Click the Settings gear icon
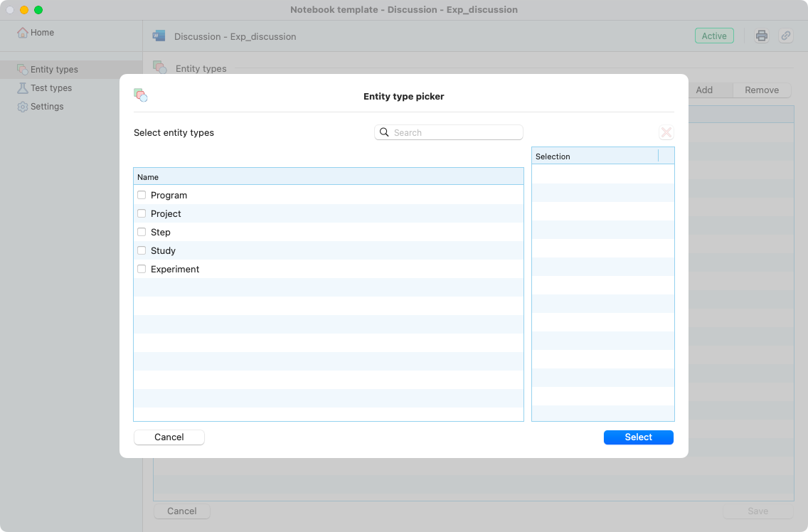The width and height of the screenshot is (808, 532). tap(22, 107)
